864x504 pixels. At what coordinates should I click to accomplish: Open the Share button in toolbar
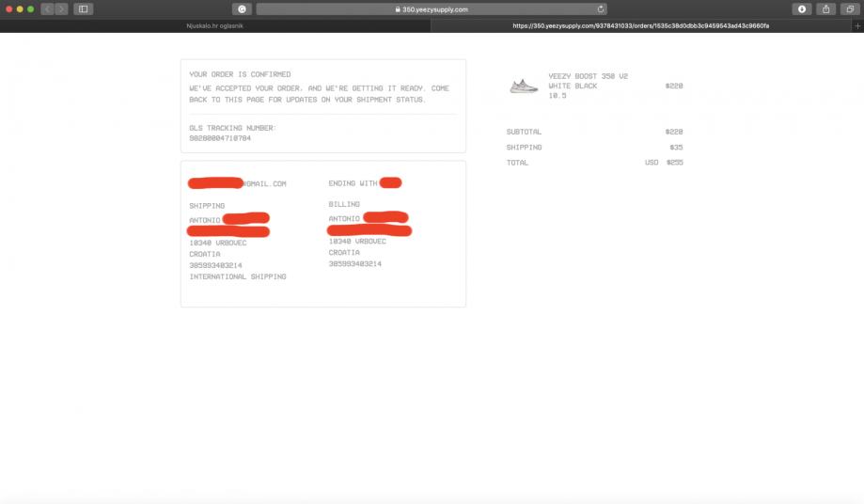point(826,8)
